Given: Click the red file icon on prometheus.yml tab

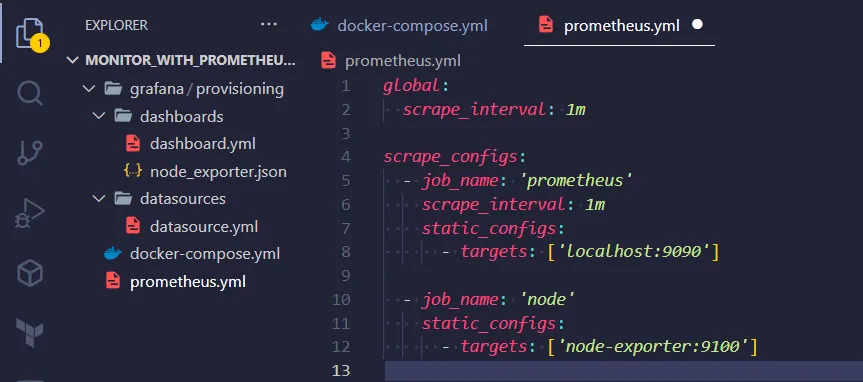Looking at the screenshot, I should [x=545, y=25].
